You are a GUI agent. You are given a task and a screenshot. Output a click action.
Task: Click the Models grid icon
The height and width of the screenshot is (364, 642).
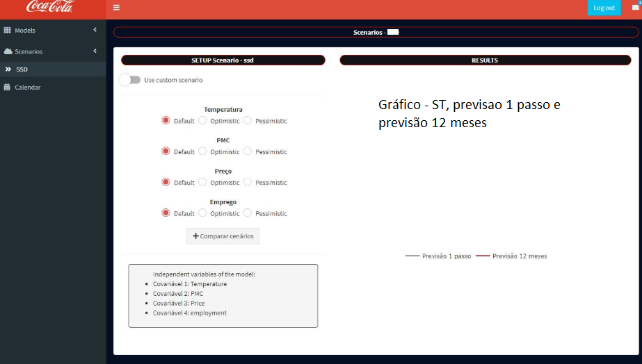[x=8, y=30]
